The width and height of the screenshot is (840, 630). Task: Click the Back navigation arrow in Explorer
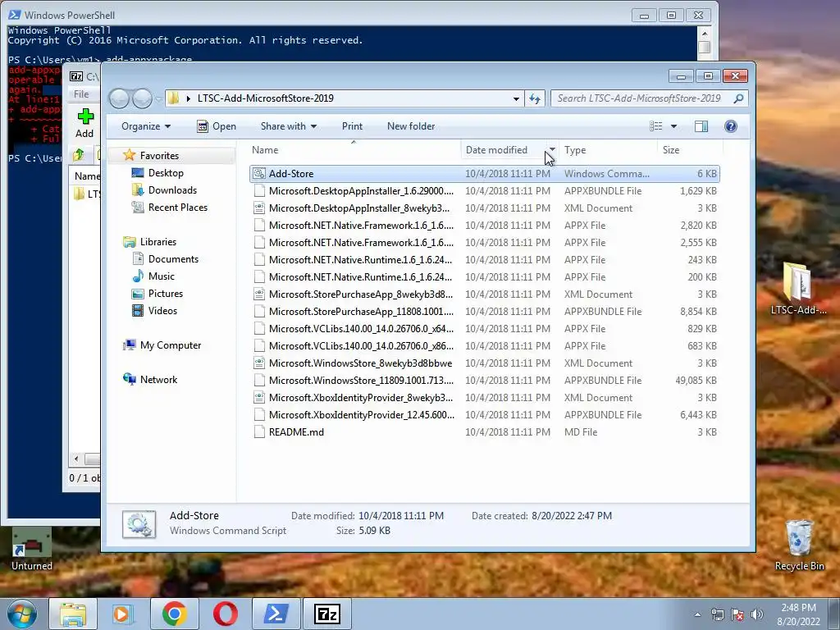click(120, 98)
